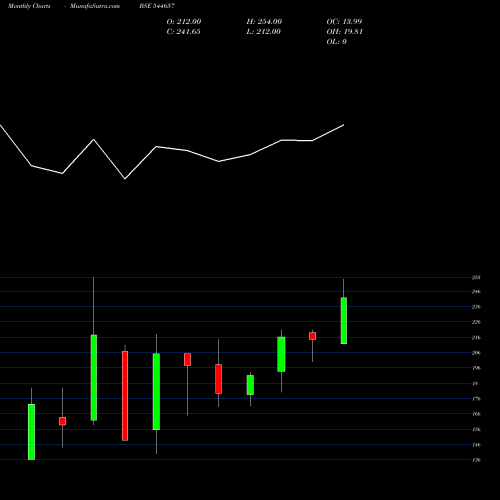Click the 146 price axis label
Screen dimensions: 500x500
point(476,445)
